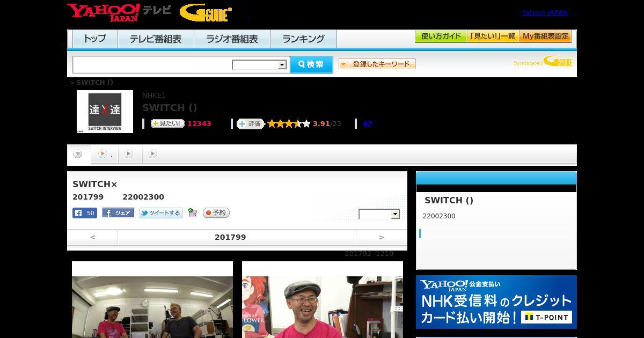Select the first gray down-arrow tab

point(78,154)
